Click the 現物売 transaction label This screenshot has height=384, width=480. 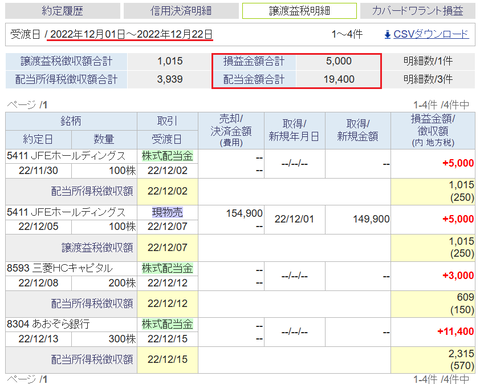point(167,212)
